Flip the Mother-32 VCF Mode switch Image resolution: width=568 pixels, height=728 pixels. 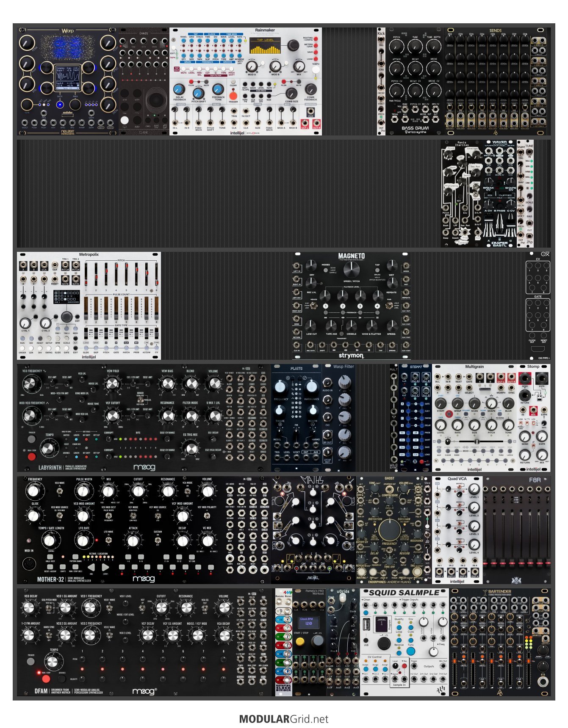tap(133, 516)
